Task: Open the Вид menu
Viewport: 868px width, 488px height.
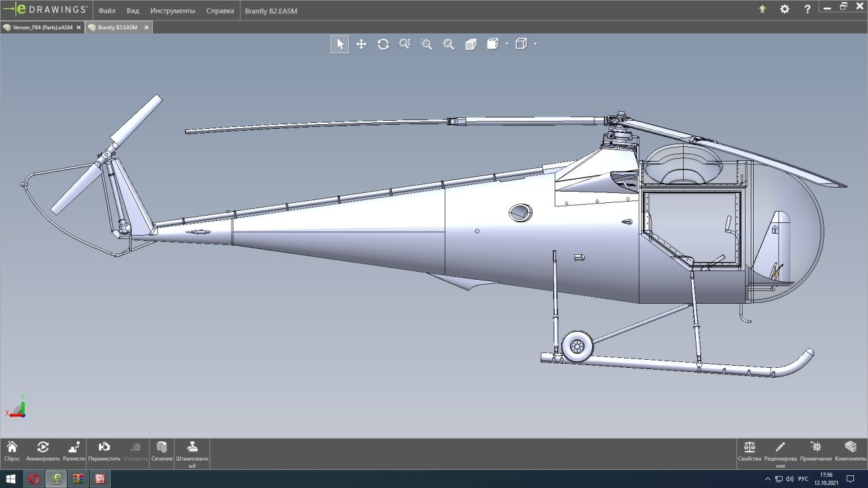Action: point(133,11)
